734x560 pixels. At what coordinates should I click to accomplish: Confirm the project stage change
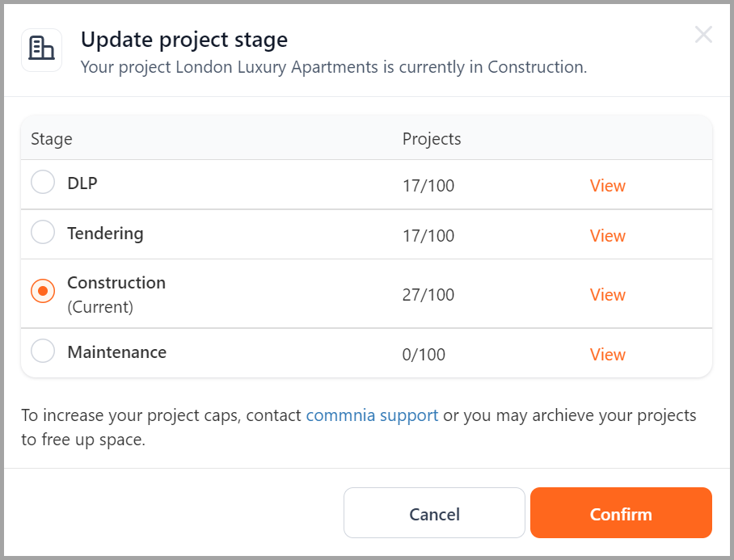(621, 513)
